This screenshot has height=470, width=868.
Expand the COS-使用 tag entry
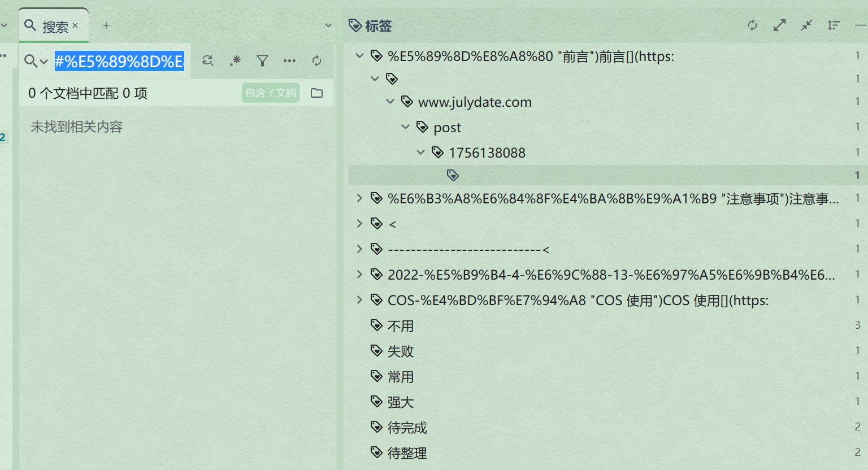pyautogui.click(x=361, y=300)
